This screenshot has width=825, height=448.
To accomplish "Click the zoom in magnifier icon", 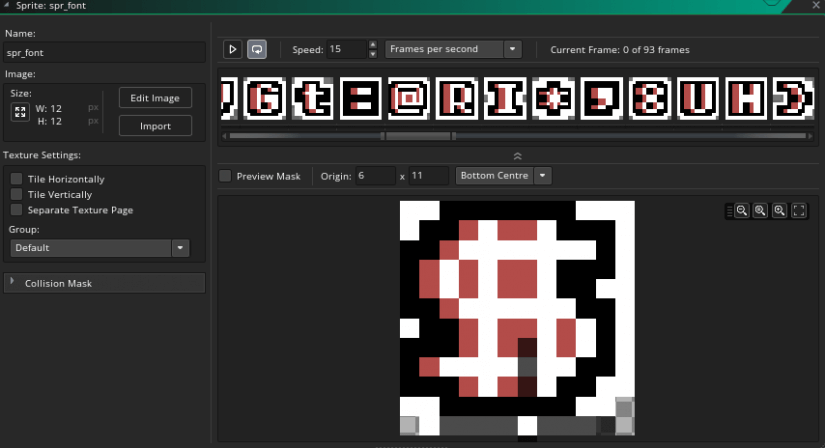I will [779, 211].
